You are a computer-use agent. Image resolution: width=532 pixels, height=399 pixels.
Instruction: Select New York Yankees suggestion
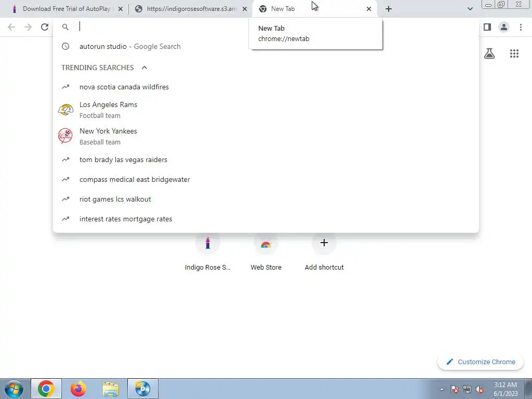coord(265,137)
